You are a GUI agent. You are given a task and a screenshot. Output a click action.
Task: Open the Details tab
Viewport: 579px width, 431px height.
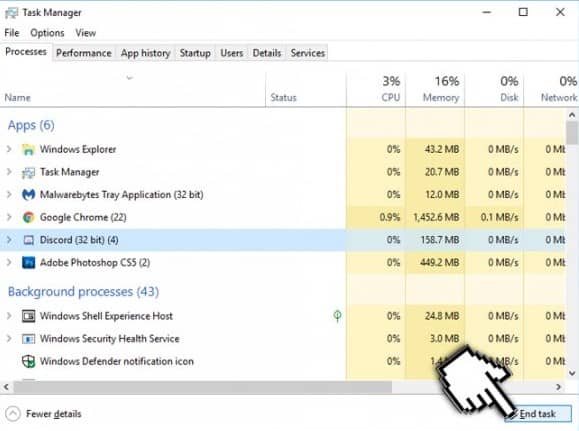267,53
